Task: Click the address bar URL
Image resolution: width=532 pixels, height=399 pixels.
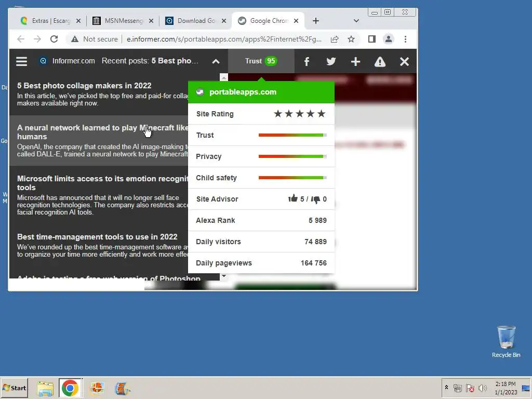Action: coord(224,39)
